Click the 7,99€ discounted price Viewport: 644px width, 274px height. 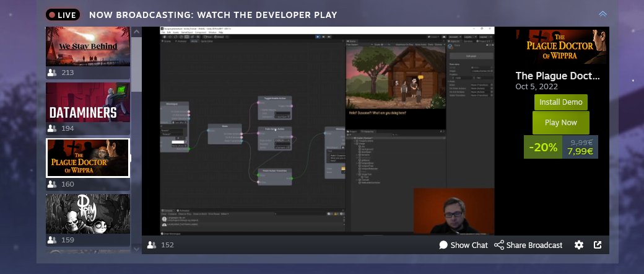(580, 151)
